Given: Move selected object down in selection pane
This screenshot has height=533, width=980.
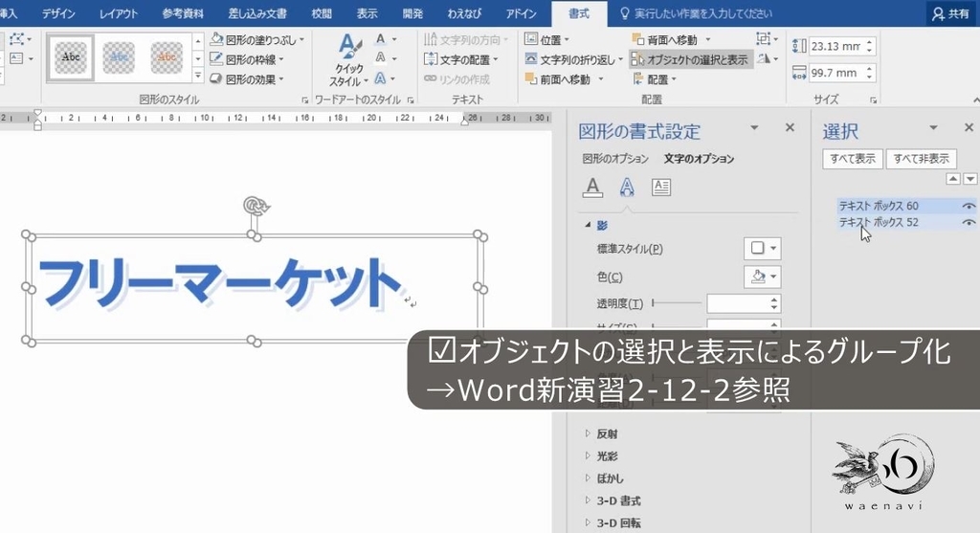Looking at the screenshot, I should coord(970,179).
